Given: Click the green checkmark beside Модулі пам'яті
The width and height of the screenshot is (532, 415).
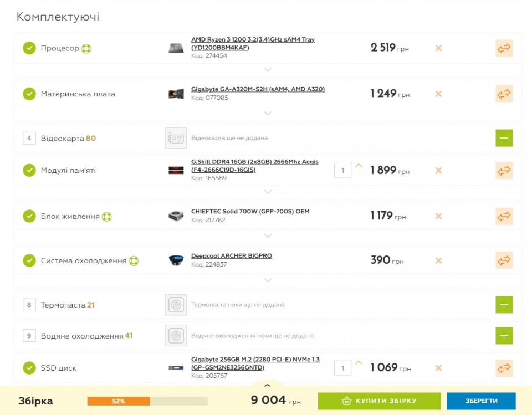Looking at the screenshot, I should [29, 170].
